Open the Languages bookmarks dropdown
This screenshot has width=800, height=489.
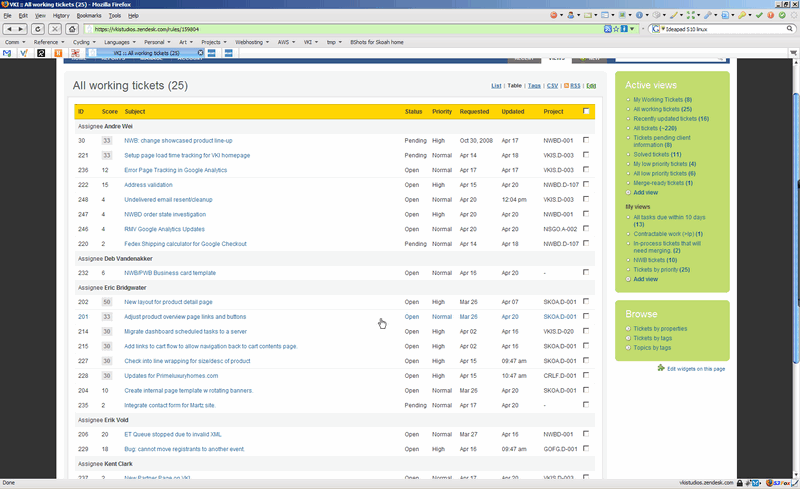point(120,42)
